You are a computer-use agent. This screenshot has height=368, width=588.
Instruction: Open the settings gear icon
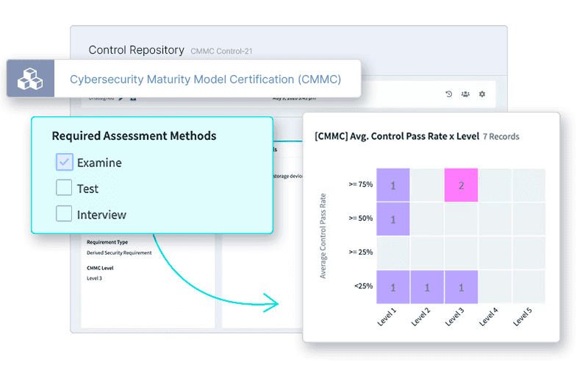(482, 94)
